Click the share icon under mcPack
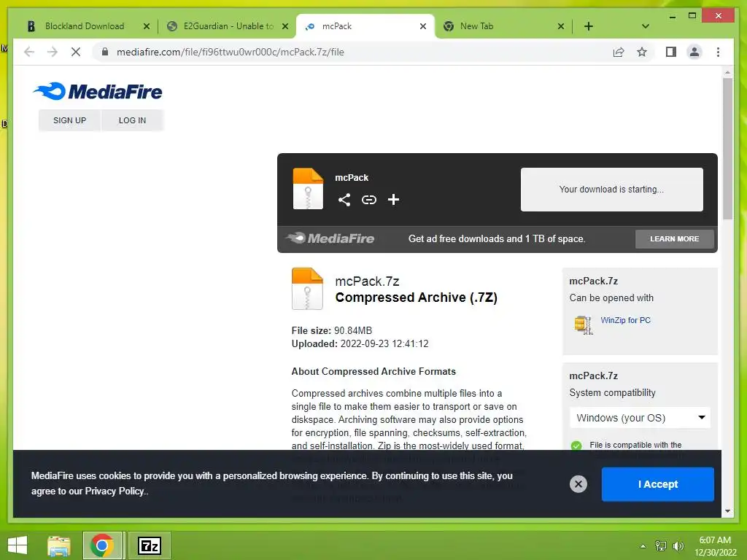 tap(344, 200)
